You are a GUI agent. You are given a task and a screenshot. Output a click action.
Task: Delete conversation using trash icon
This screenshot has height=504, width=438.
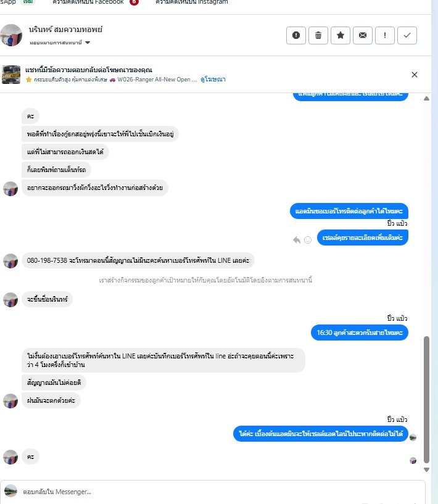tap(318, 35)
